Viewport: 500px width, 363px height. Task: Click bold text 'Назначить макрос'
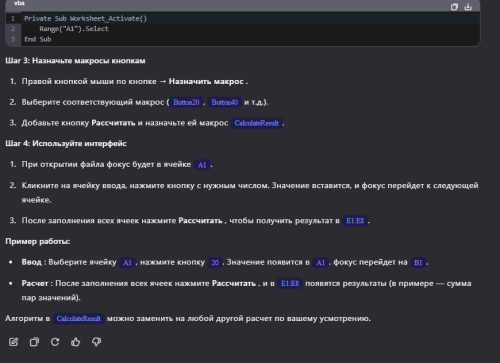[x=206, y=81]
